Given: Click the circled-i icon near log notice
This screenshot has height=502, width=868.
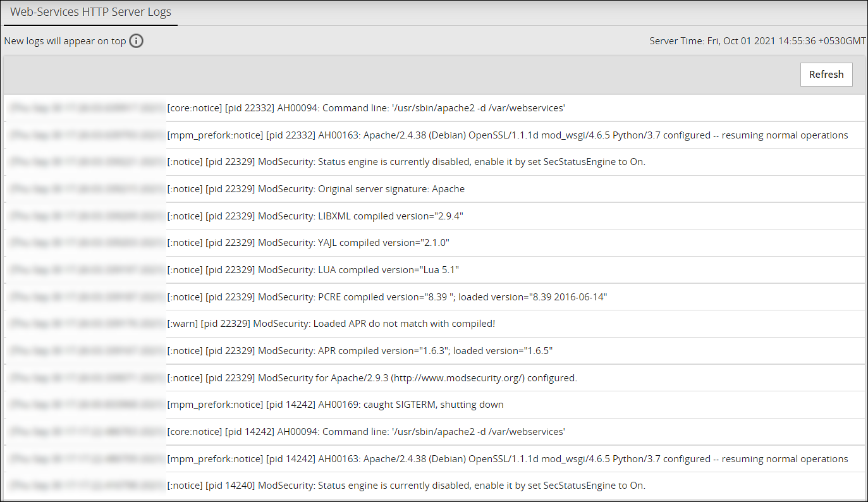Looking at the screenshot, I should tap(137, 40).
